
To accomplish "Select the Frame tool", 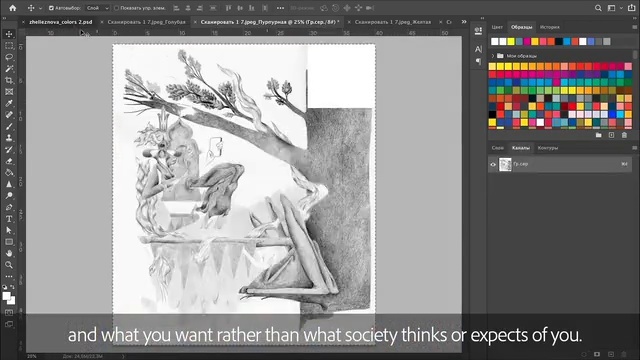I will 9,92.
